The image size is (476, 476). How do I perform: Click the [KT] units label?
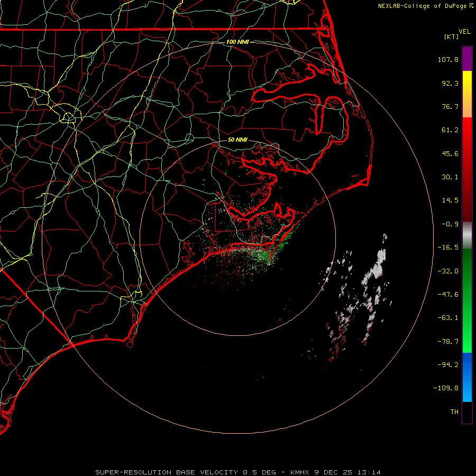click(x=452, y=36)
